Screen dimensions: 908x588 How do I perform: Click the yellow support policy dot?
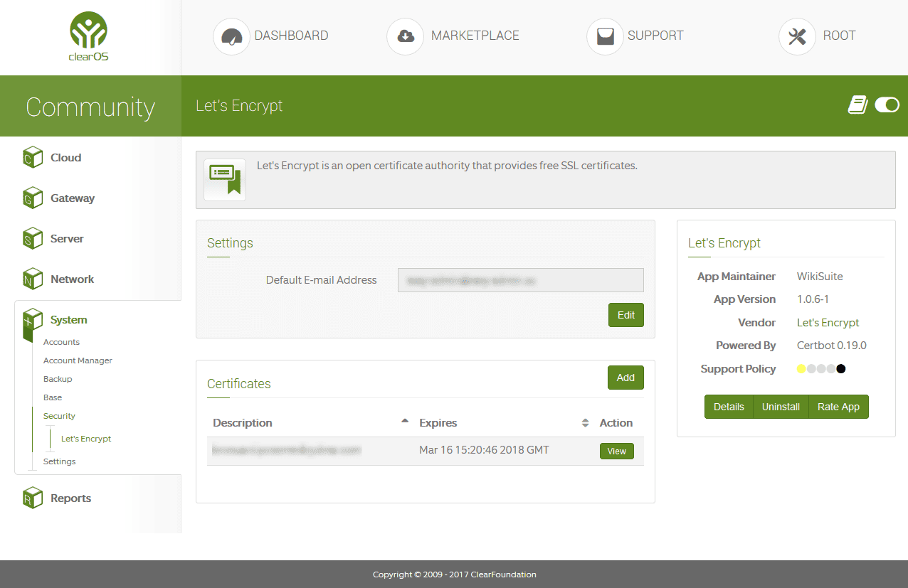801,369
